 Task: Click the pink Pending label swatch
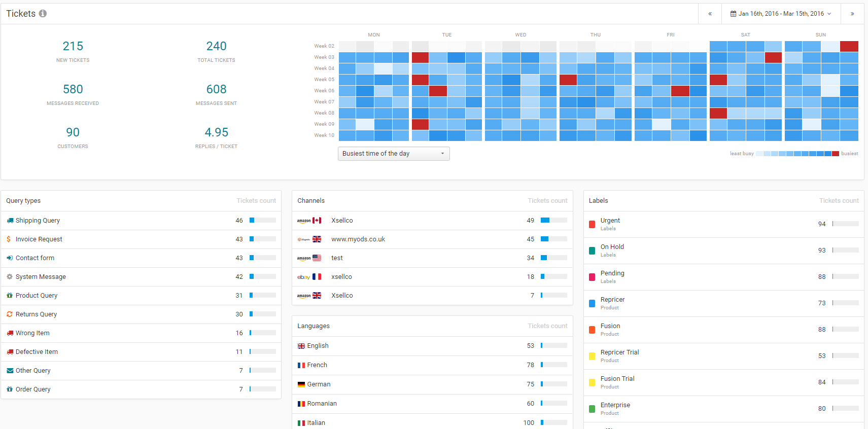(x=592, y=277)
